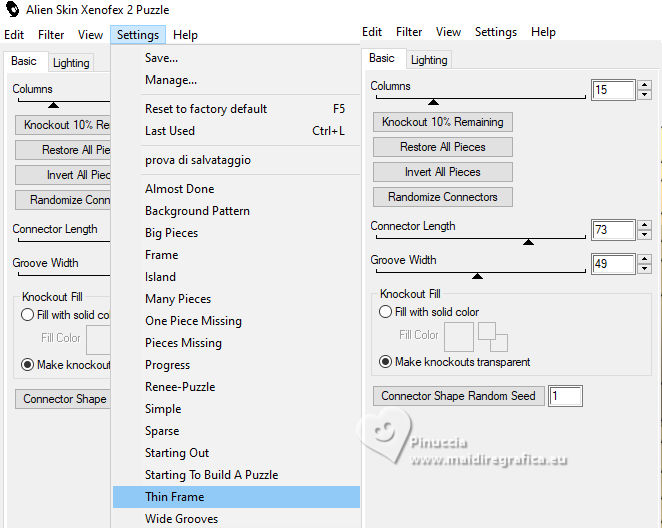Select Fill with solid color in left panel
This screenshot has width=662, height=528.
coord(27,315)
